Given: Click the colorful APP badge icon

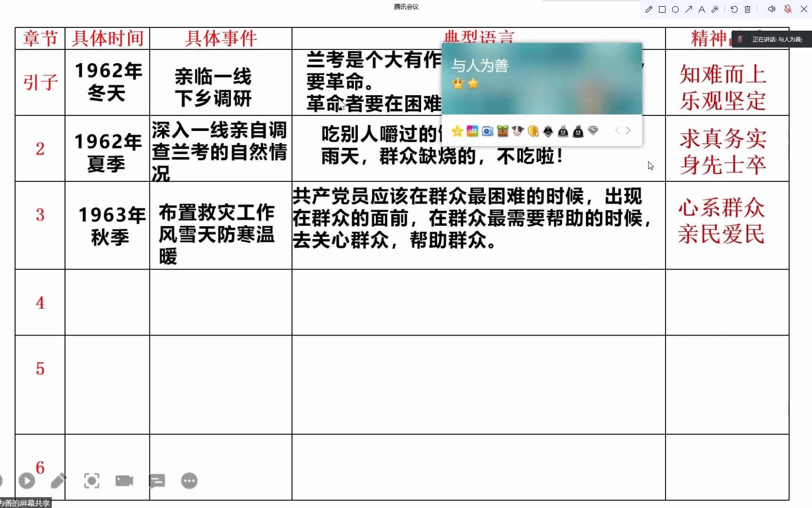Looking at the screenshot, I should click(472, 131).
